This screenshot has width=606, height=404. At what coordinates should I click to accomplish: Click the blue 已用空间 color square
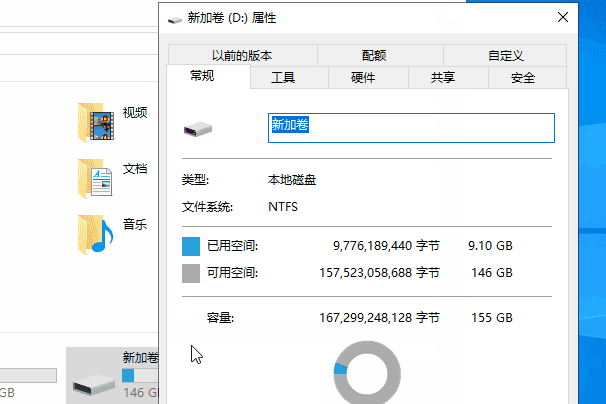point(191,246)
